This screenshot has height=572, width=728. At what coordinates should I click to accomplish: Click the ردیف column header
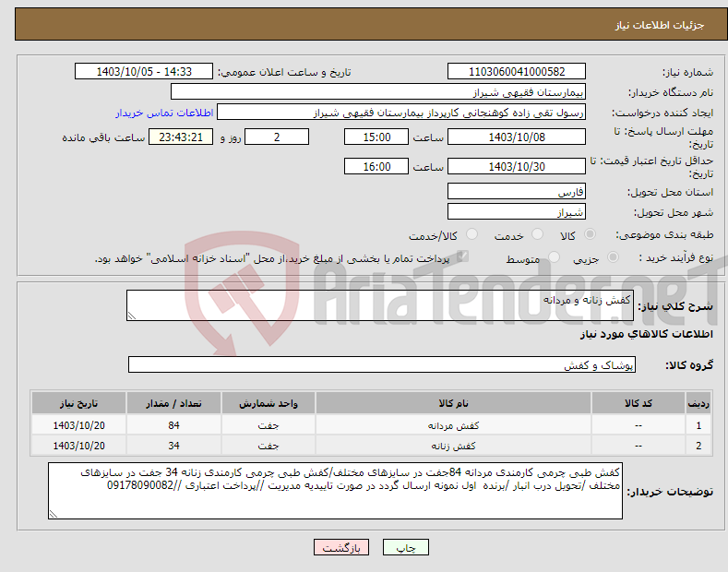pos(698,403)
